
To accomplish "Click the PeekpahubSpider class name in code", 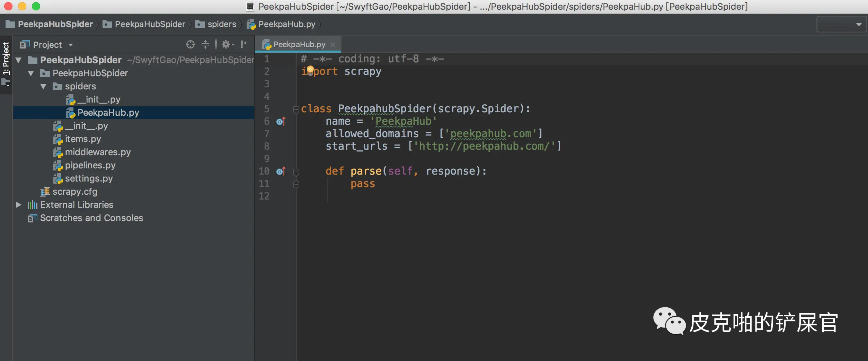I will tap(384, 109).
